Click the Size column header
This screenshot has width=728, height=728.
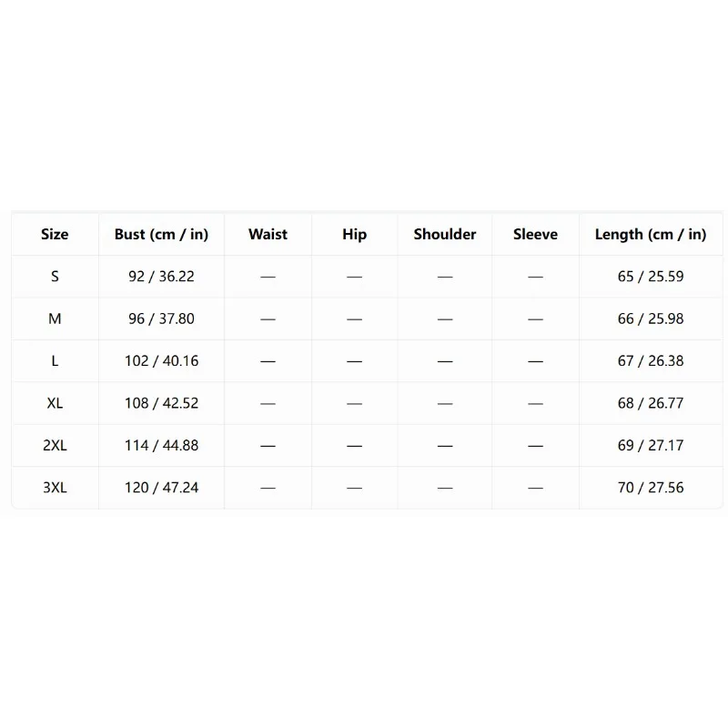(55, 235)
